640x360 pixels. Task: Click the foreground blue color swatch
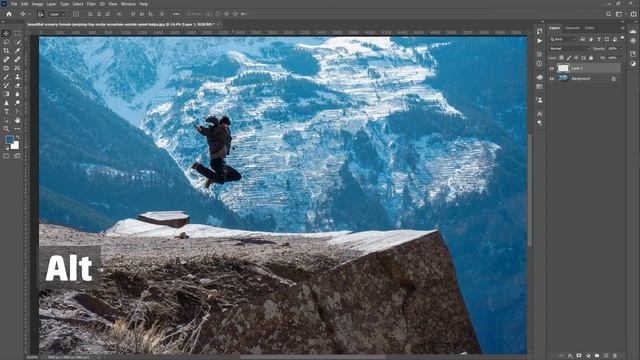point(9,139)
